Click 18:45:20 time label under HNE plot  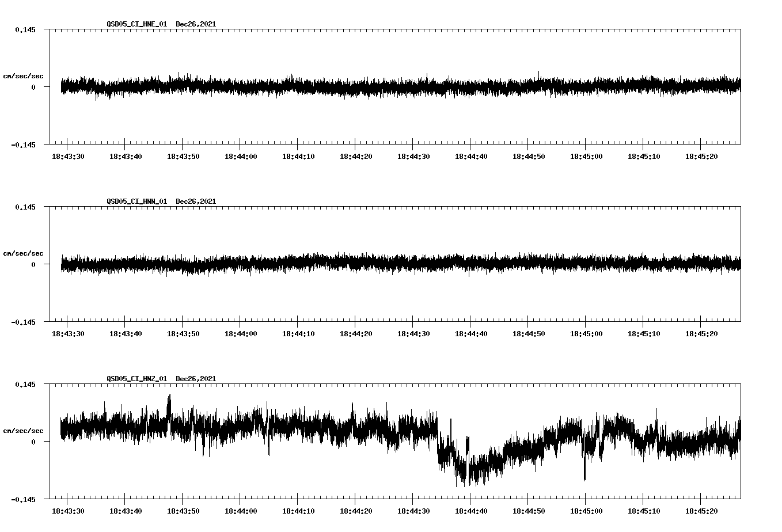click(701, 157)
